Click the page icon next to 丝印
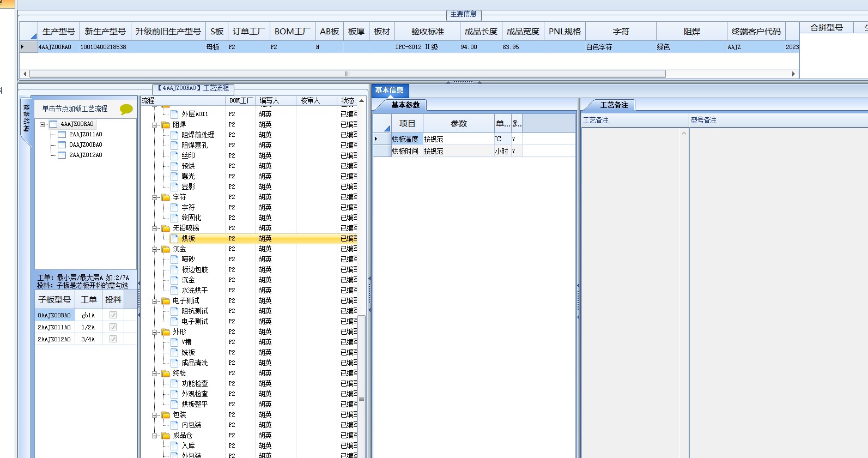Image resolution: width=868 pixels, height=458 pixels. coord(174,155)
